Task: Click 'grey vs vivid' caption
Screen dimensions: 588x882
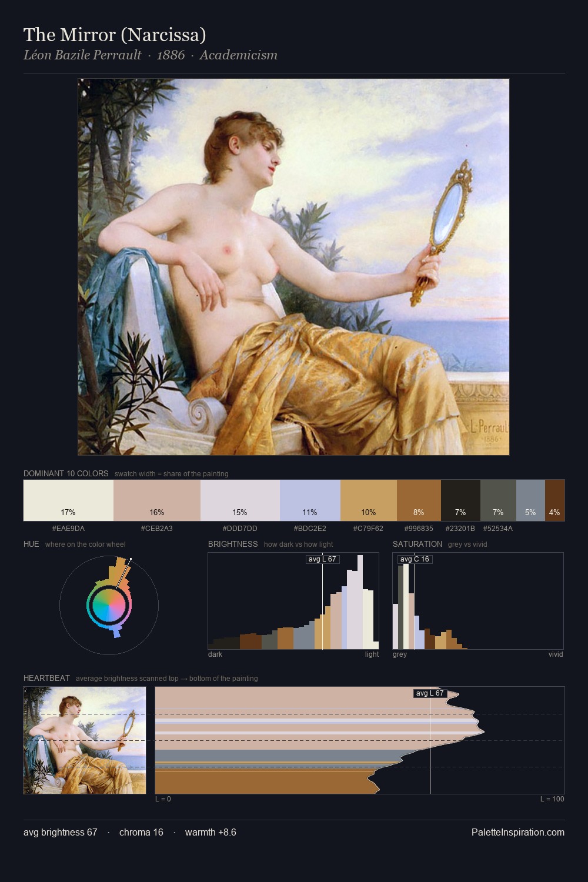Action: [467, 544]
